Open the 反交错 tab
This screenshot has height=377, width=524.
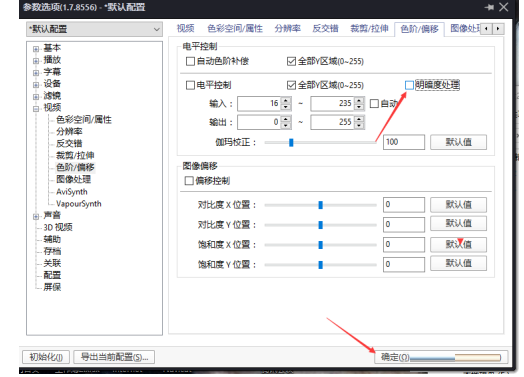(325, 29)
